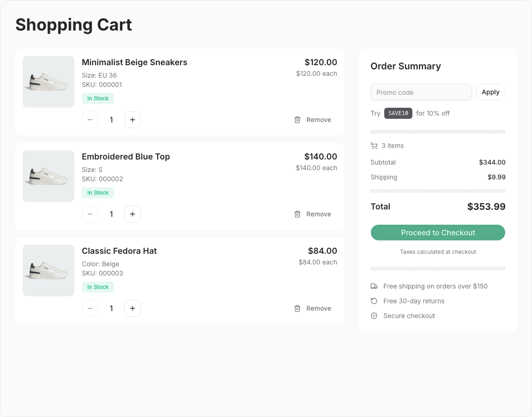Click the trash icon for Classic Fedora Hat

point(297,308)
